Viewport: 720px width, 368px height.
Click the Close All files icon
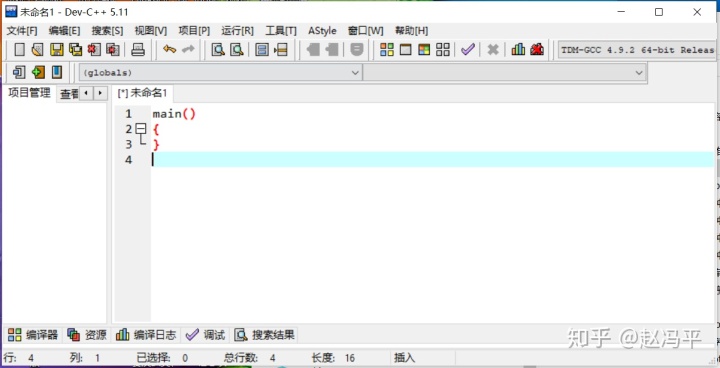113,50
